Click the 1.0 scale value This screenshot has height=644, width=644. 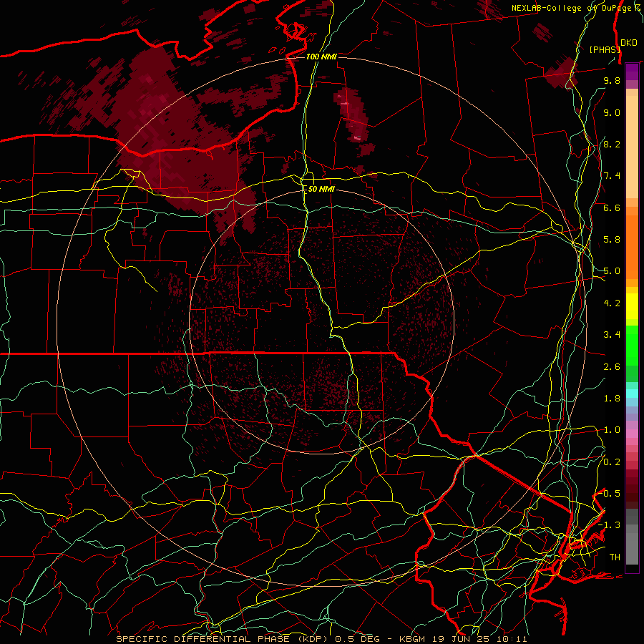point(612,430)
